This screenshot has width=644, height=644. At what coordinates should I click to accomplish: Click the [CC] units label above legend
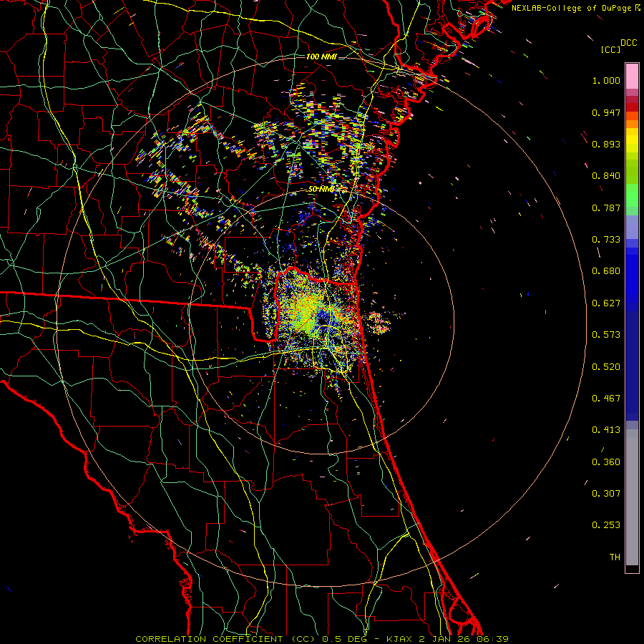click(610, 49)
